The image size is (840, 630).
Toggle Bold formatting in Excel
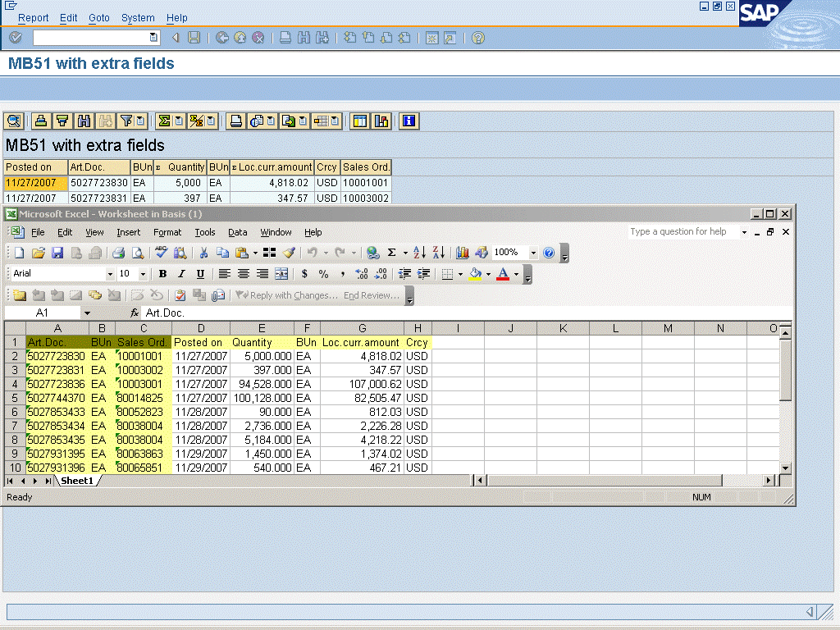point(163,274)
